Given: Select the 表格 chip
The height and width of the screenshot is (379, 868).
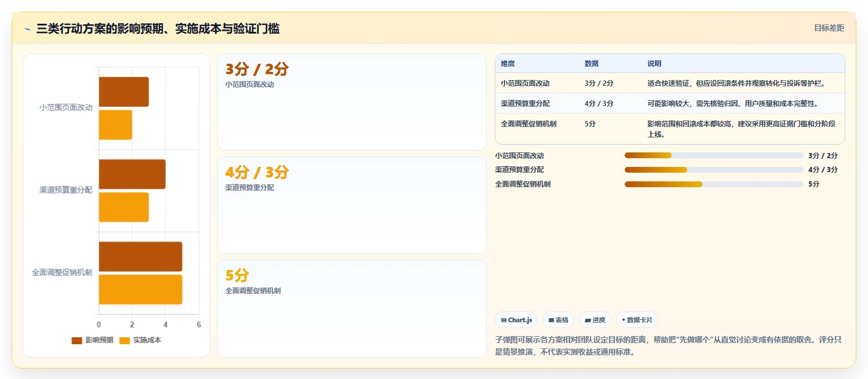Looking at the screenshot, I should [559, 320].
